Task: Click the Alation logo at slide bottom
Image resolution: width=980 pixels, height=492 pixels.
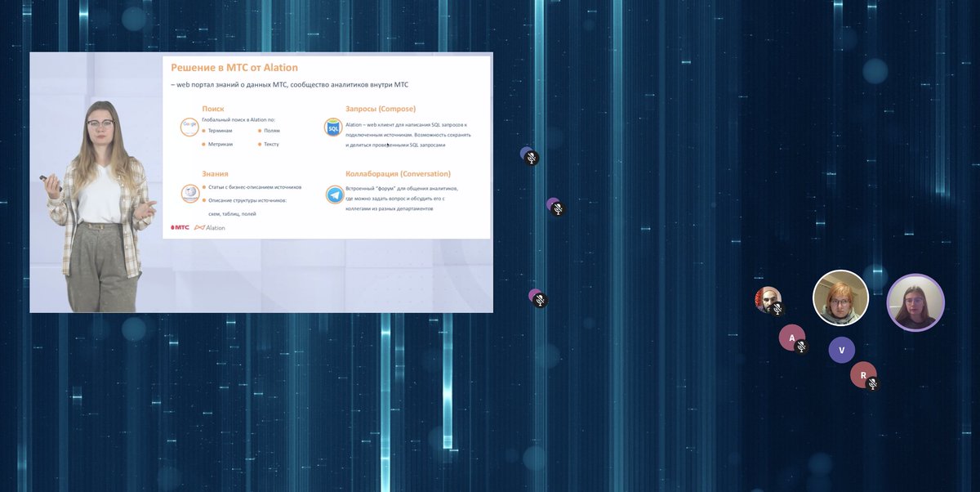Action: tap(210, 228)
